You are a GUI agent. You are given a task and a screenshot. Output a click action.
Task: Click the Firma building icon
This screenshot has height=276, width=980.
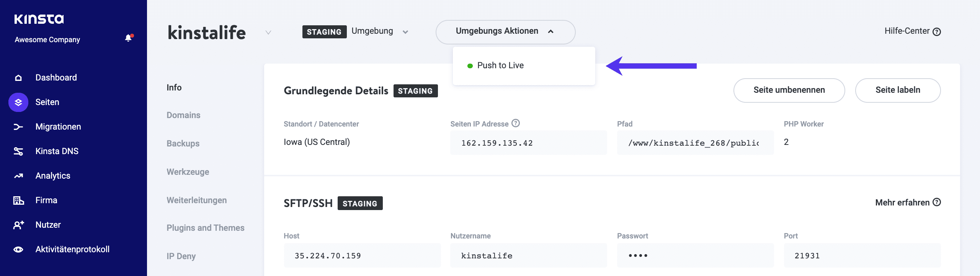point(18,200)
